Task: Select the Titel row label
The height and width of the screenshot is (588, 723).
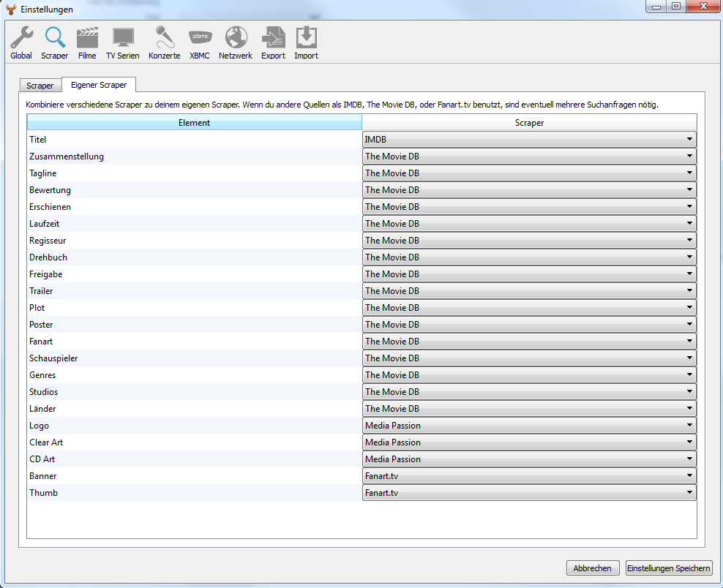Action: pos(38,139)
